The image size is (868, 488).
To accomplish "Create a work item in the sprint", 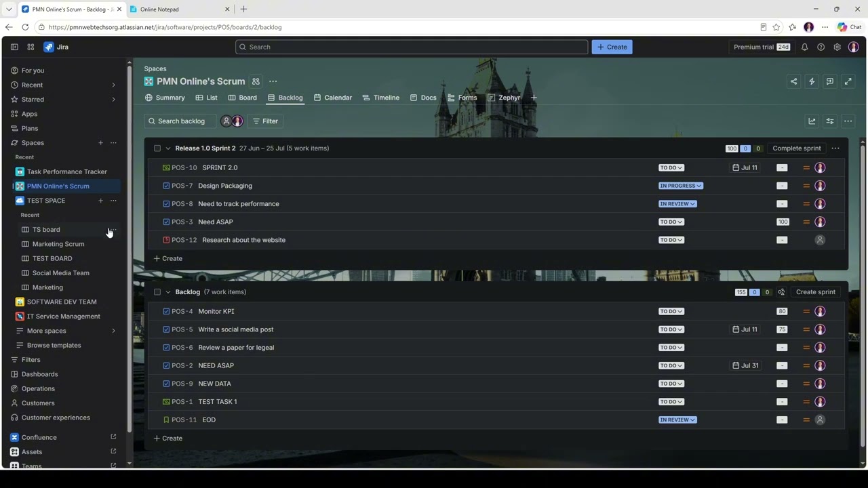I will pos(168,258).
